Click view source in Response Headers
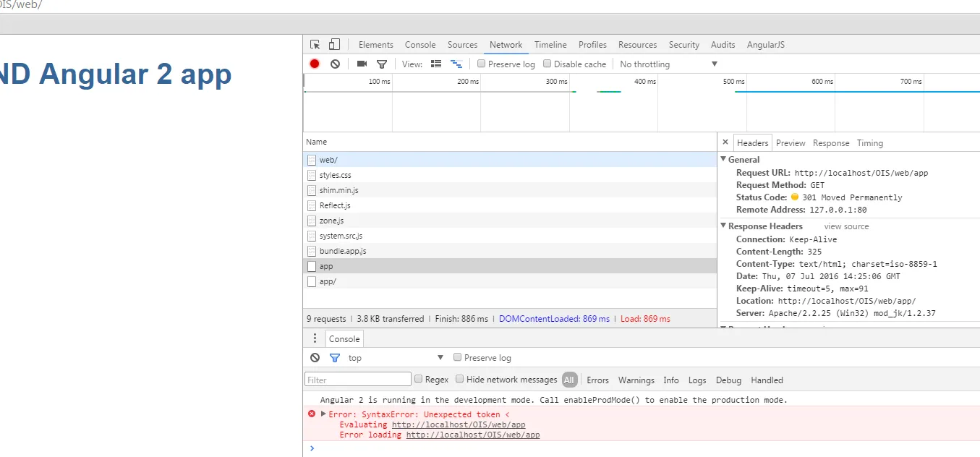 click(x=846, y=226)
